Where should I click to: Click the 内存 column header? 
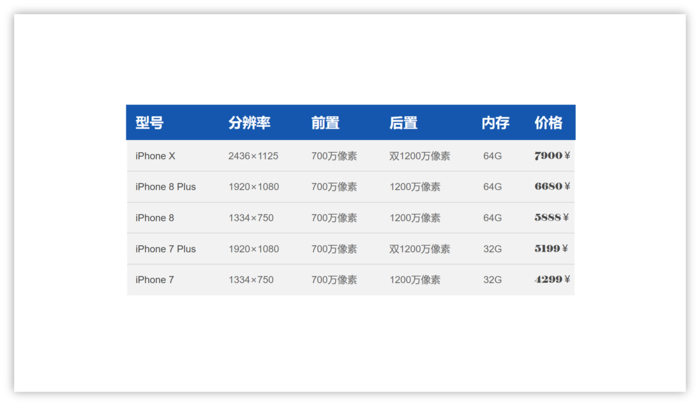click(496, 123)
